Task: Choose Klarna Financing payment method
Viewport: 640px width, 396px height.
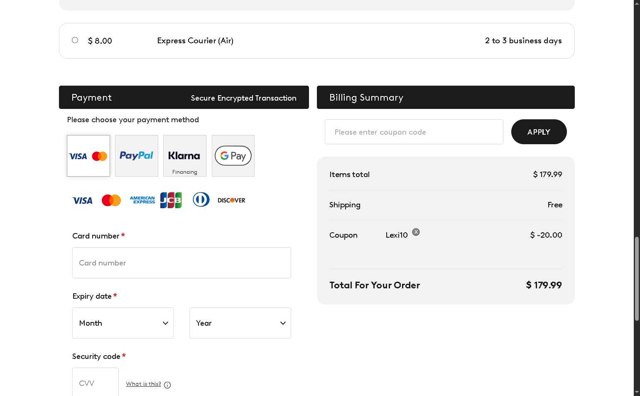Action: [x=184, y=156]
